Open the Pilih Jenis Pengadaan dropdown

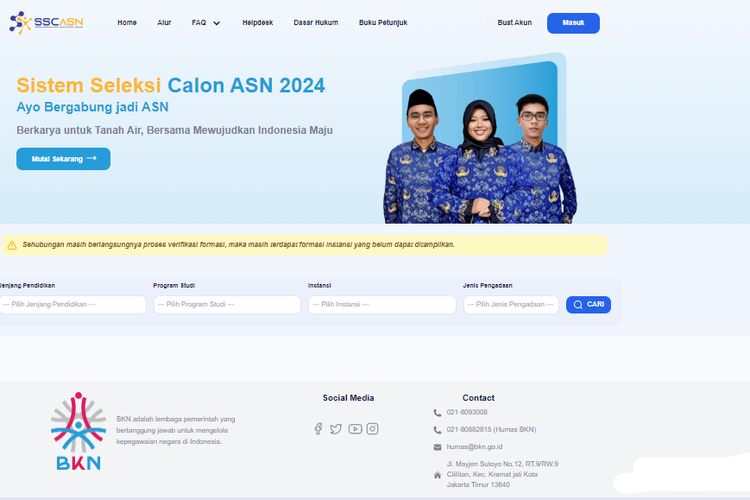(x=511, y=304)
